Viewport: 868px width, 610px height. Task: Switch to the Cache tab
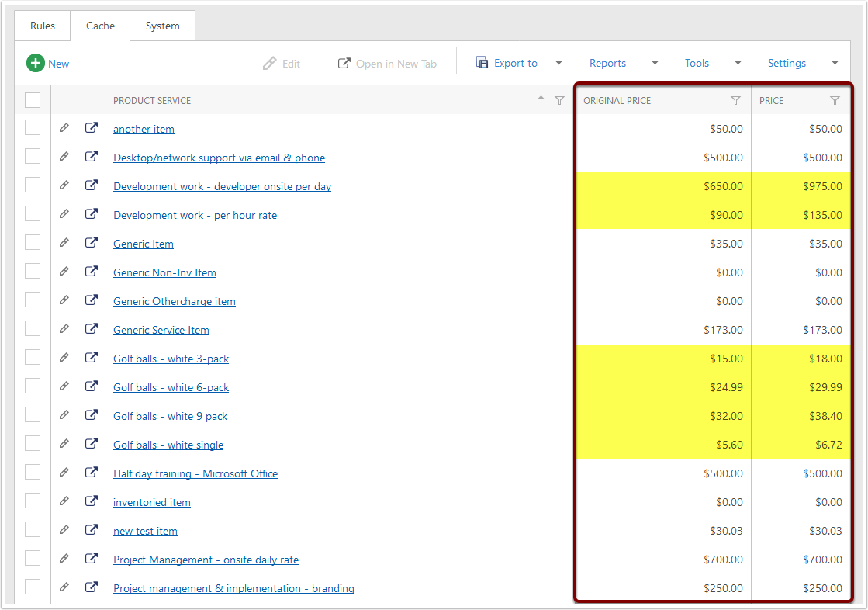pos(100,26)
